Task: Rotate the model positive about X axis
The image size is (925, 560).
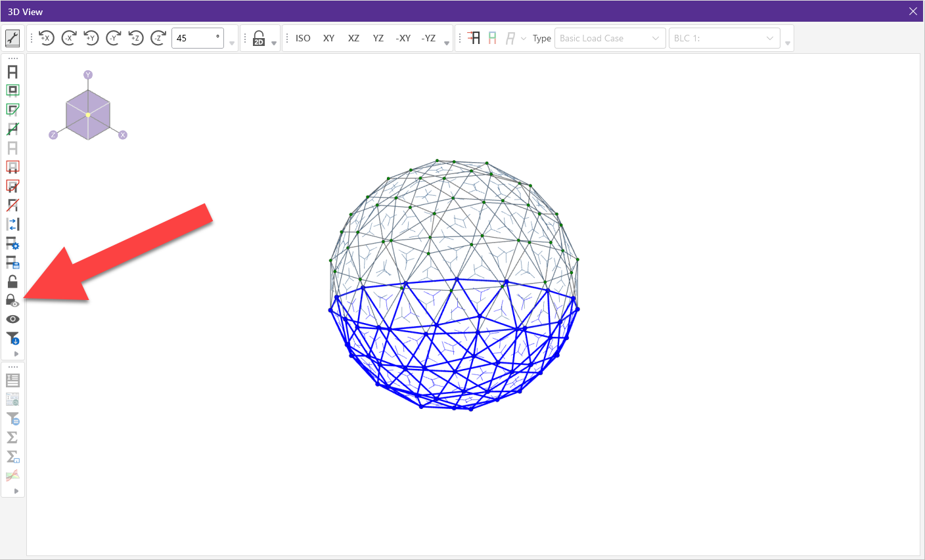Action: click(x=46, y=38)
